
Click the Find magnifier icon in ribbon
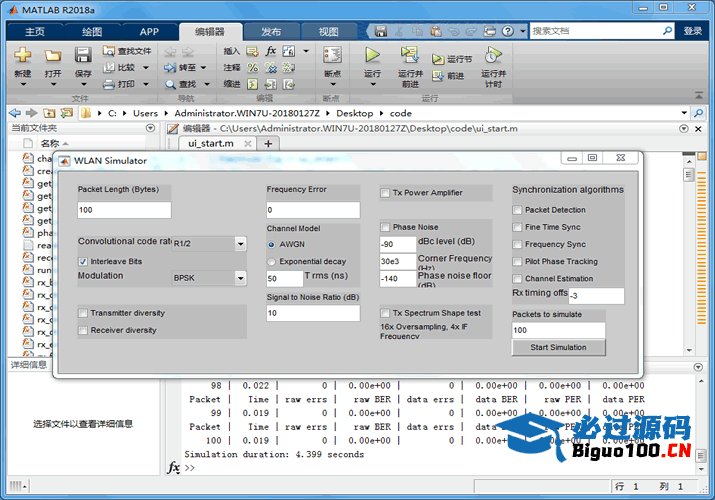pyautogui.click(x=170, y=84)
